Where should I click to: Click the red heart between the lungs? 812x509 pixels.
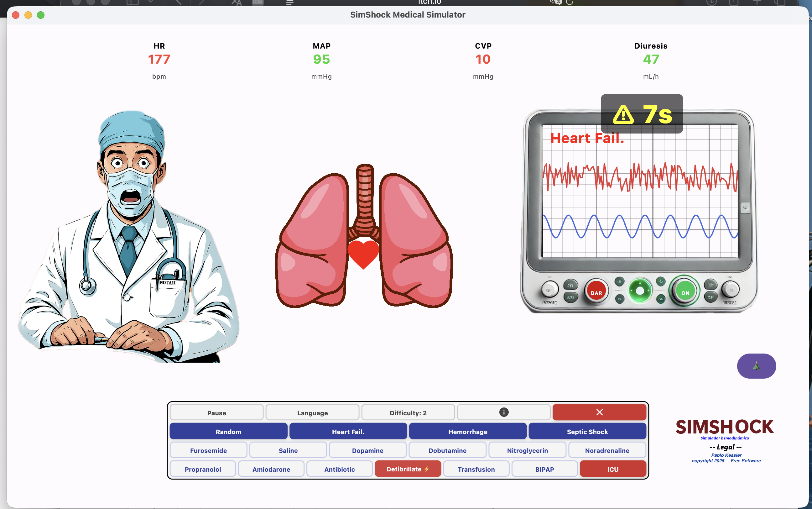pos(363,254)
